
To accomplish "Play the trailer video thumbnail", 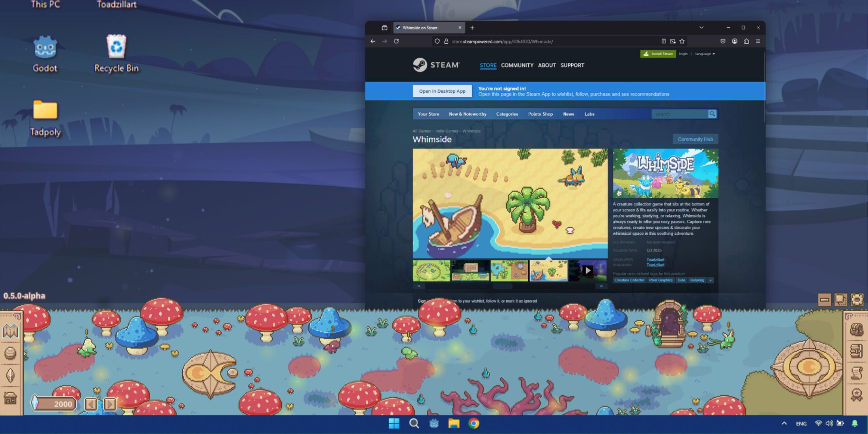I will point(587,270).
